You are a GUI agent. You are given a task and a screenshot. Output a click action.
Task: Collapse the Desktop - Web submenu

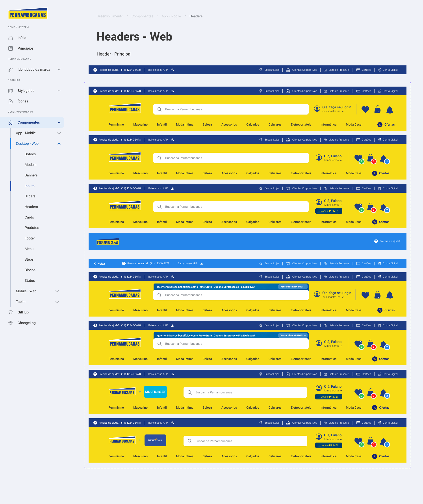coord(59,144)
